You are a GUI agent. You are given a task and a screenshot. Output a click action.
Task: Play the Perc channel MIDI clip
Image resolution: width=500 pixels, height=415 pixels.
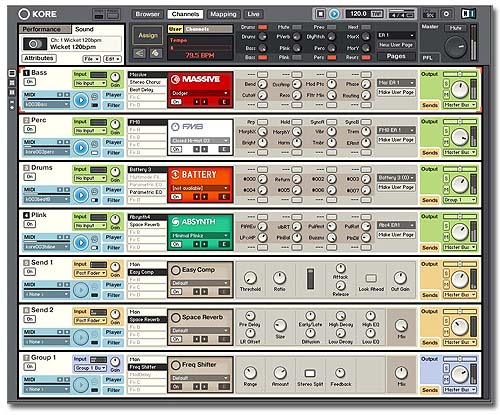[81, 148]
